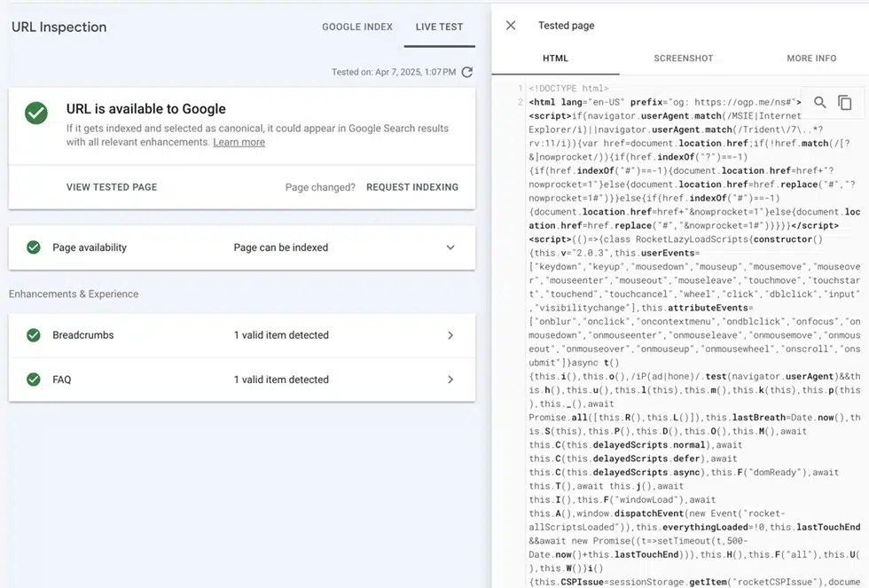Click Request Indexing
Image resolution: width=869 pixels, height=588 pixels.
coord(411,187)
